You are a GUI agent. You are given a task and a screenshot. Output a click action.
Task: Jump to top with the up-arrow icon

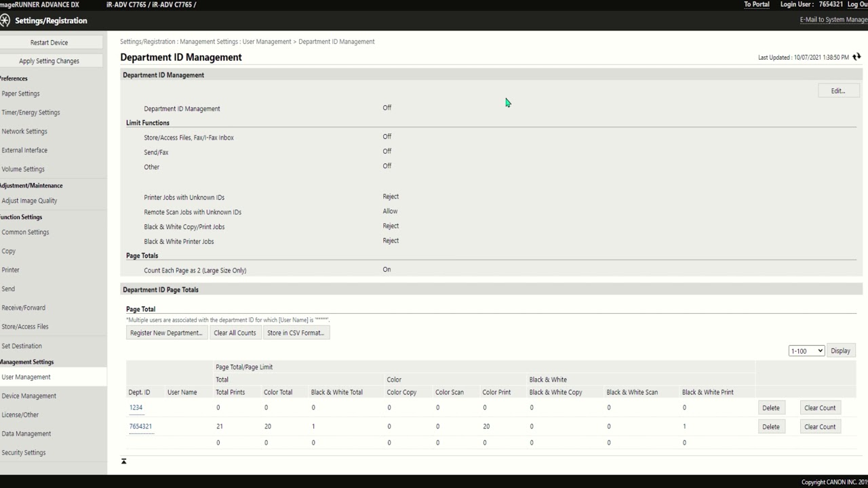tap(123, 461)
